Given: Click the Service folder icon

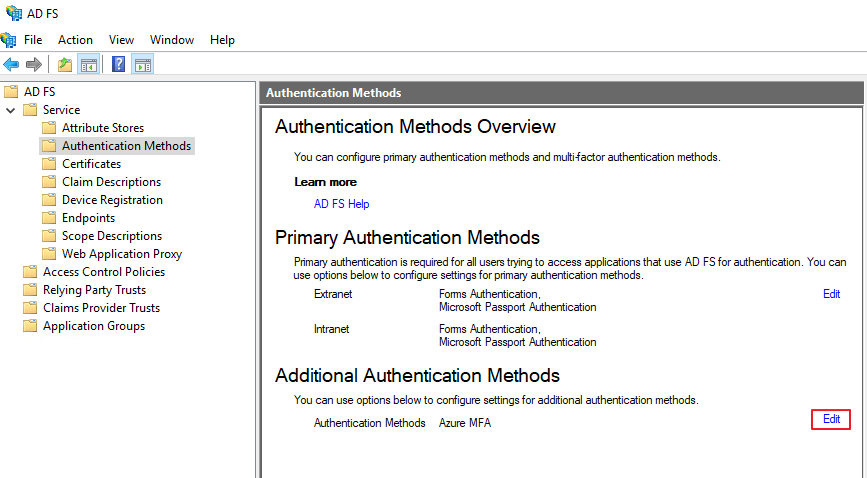Looking at the screenshot, I should click(x=30, y=110).
